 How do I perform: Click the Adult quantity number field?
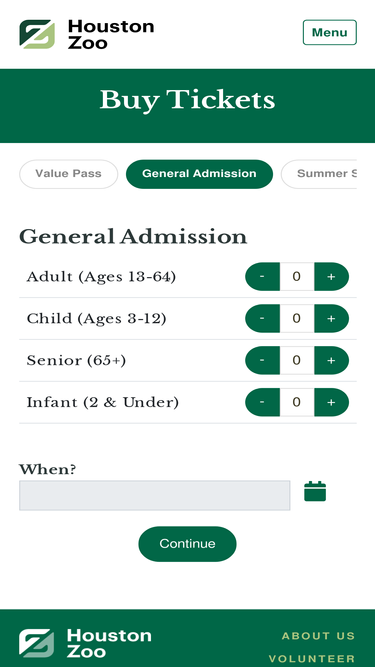[297, 276]
